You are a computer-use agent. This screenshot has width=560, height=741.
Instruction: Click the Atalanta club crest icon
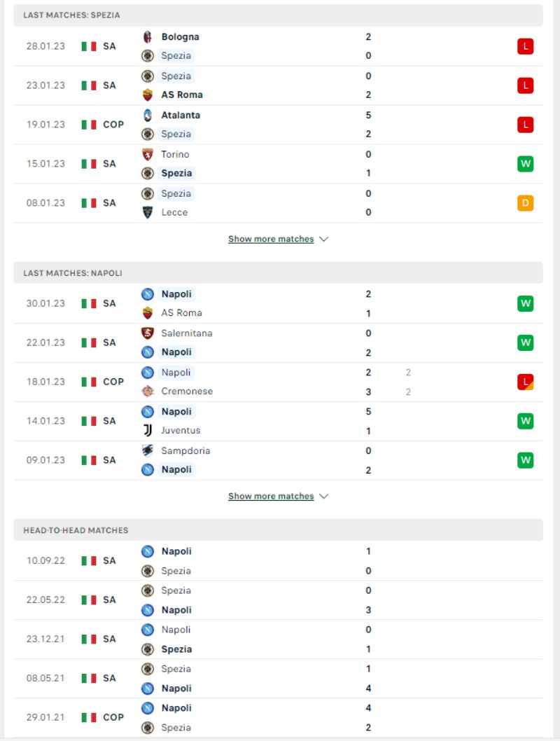(x=147, y=116)
